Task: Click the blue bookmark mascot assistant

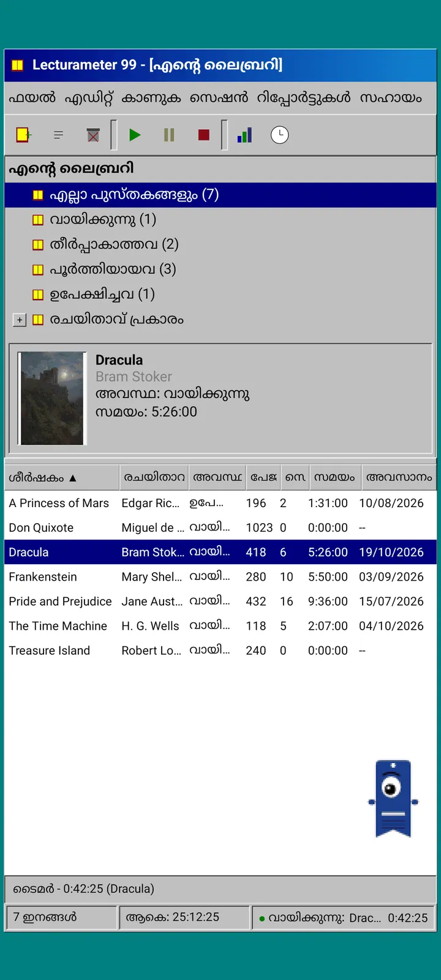Action: click(x=393, y=798)
